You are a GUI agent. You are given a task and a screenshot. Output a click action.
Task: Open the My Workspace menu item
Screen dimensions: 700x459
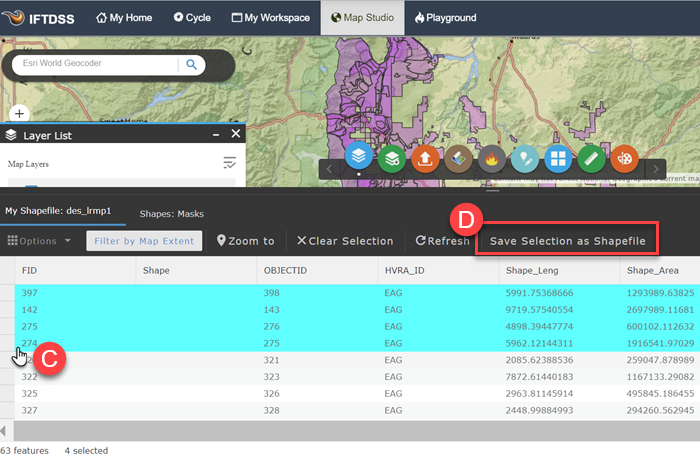tap(271, 17)
